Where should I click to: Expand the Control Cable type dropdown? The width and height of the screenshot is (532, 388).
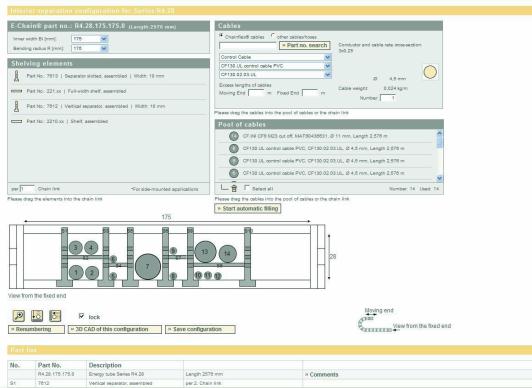pyautogui.click(x=327, y=57)
